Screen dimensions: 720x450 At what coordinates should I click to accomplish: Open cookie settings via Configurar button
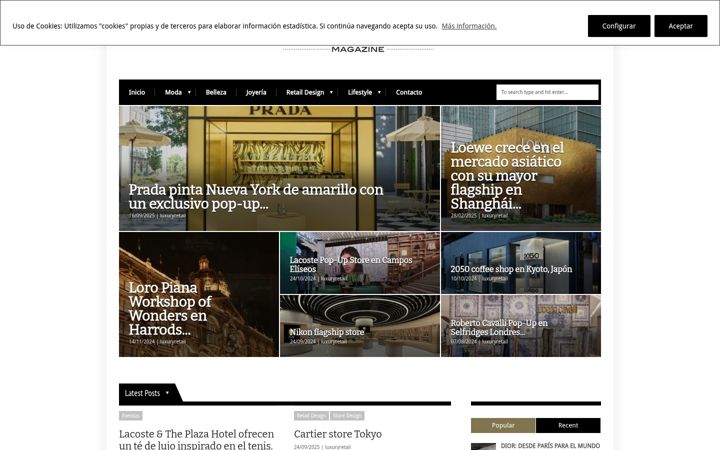point(619,26)
